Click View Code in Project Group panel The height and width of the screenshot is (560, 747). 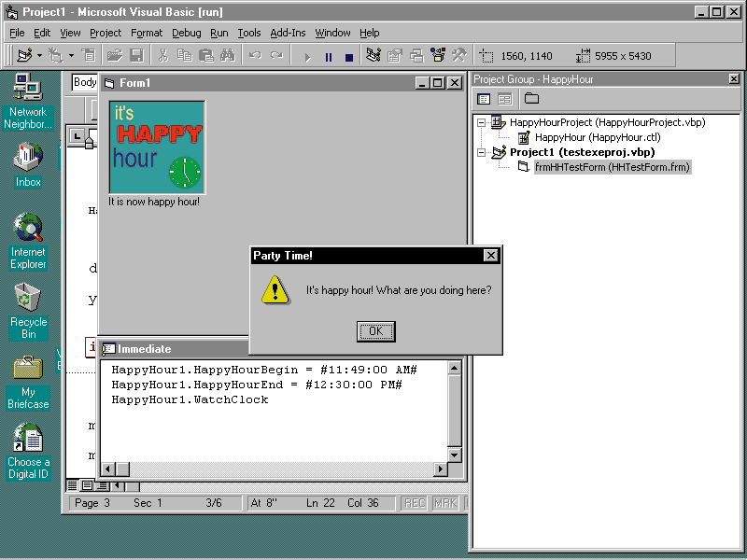(484, 99)
